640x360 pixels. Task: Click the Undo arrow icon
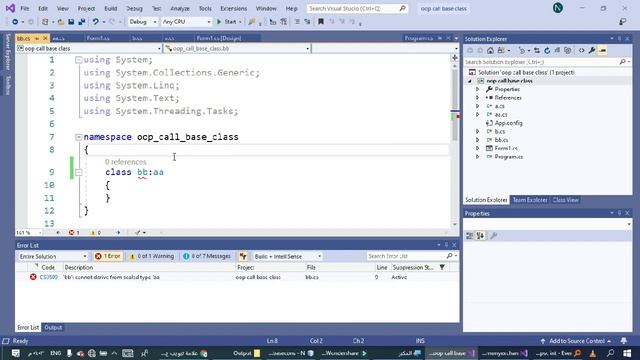click(x=96, y=22)
